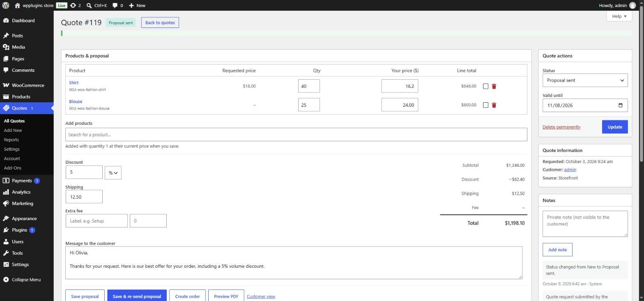Click the Preview PDF button
The height and width of the screenshot is (301, 644).
226,296
